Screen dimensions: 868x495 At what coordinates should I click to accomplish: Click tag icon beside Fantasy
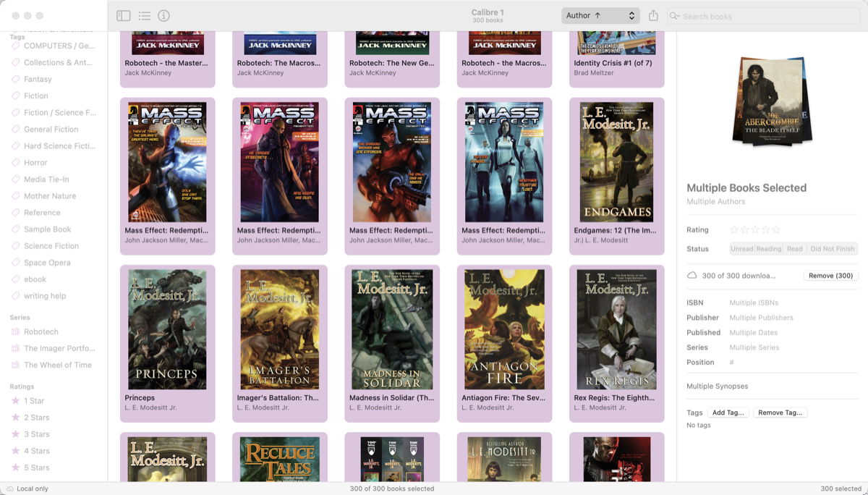pos(16,79)
